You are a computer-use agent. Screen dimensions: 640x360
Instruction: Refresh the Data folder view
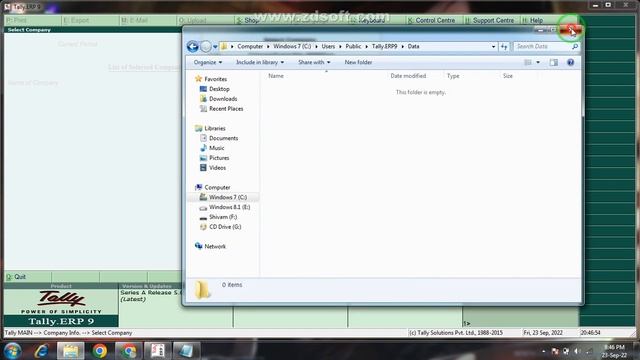click(504, 47)
